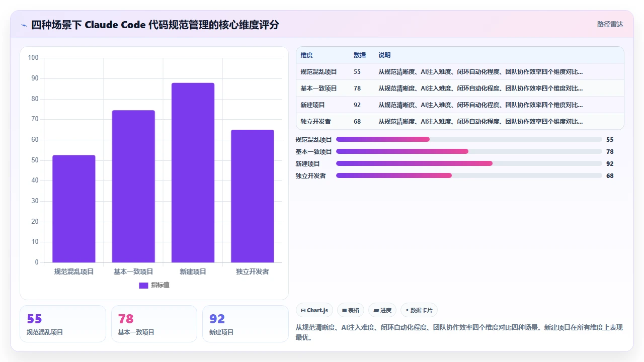The height and width of the screenshot is (362, 644).
Task: Click the 规范混乱项目 bar in chart
Action: [74, 209]
